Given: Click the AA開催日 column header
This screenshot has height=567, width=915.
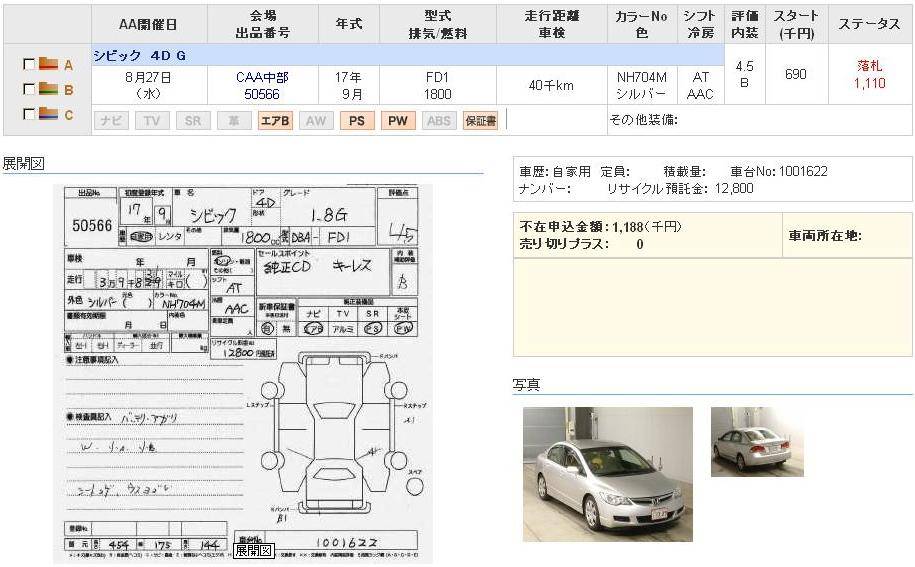Looking at the screenshot, I should click(149, 24).
